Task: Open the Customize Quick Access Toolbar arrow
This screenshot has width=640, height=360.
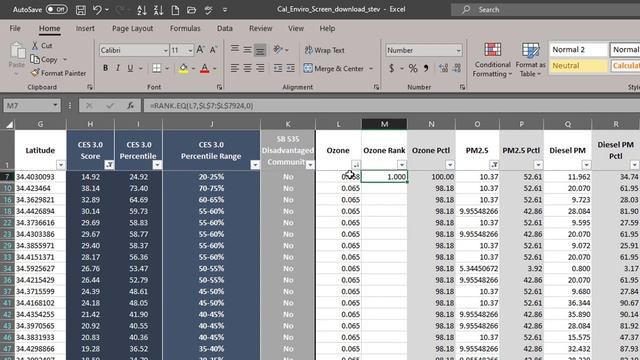Action: [225, 10]
